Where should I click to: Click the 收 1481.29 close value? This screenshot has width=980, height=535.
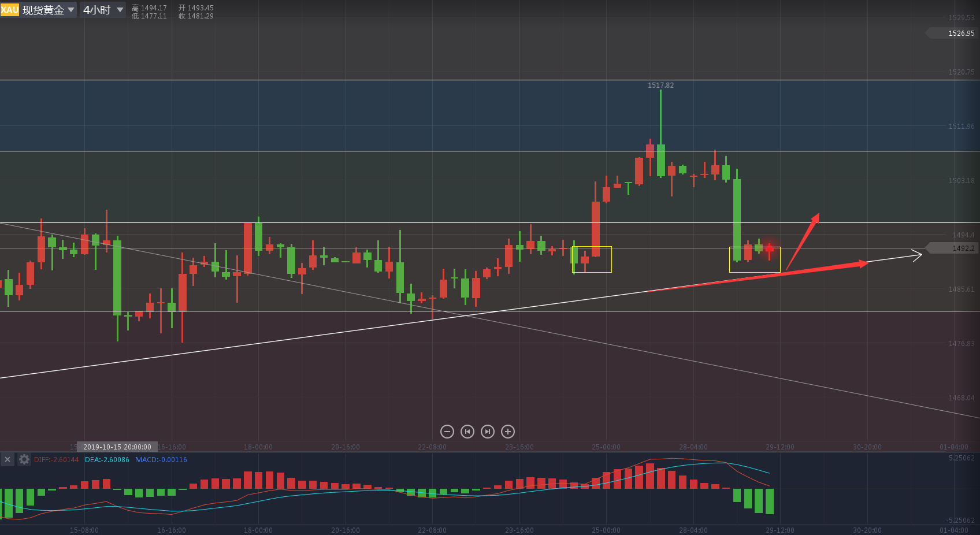tap(196, 16)
